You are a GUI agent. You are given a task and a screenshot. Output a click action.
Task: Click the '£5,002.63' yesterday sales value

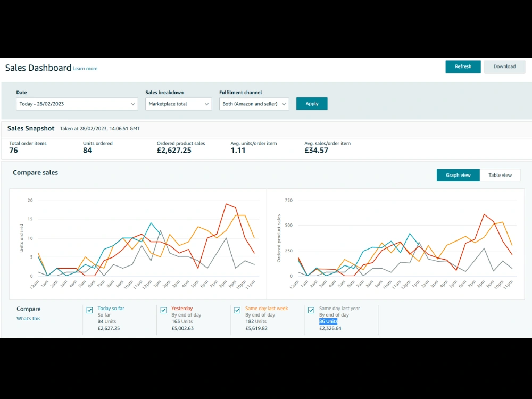(182, 328)
